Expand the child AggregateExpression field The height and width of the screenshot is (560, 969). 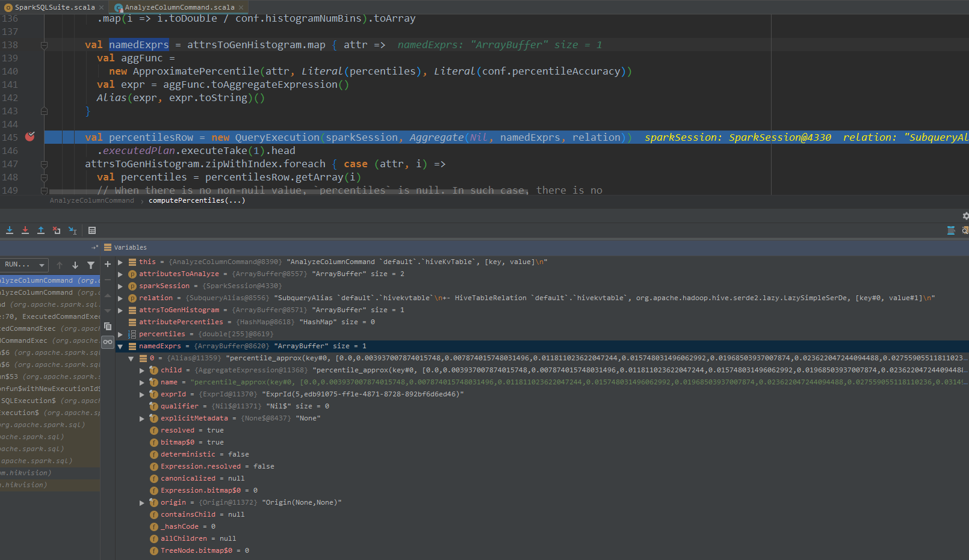tap(142, 371)
